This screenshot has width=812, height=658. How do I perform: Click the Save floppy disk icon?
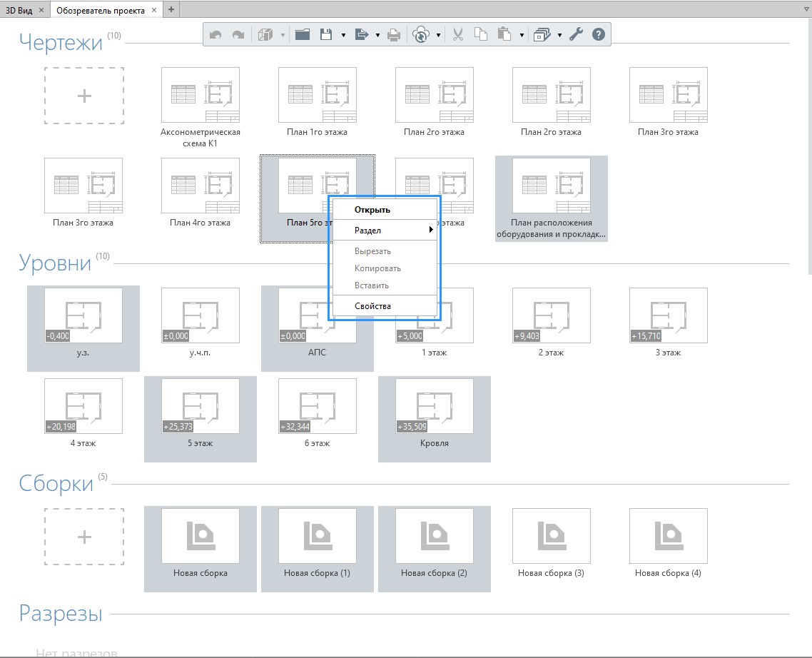click(x=326, y=34)
